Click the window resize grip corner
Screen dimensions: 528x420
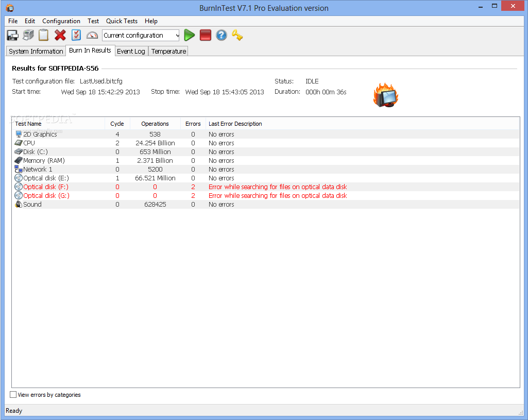point(520,412)
